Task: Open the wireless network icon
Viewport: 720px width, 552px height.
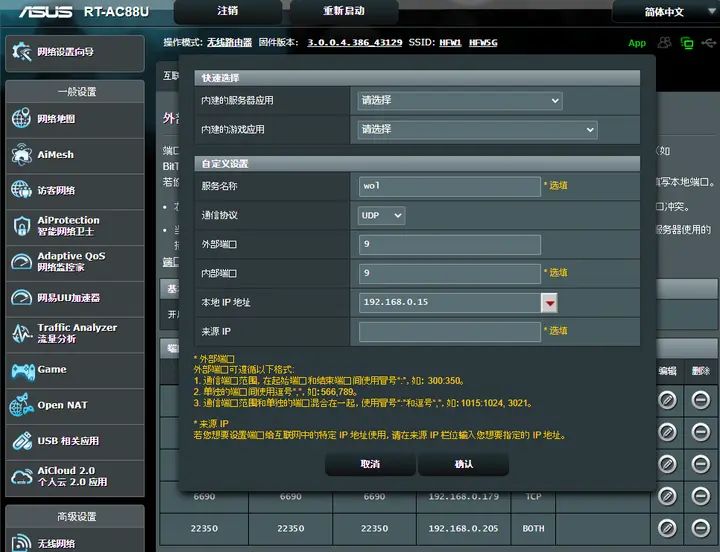Action: (21, 543)
